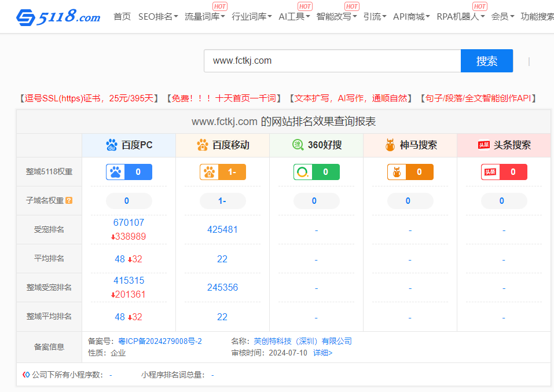Click the Shenma subdomain weight pill
The width and height of the screenshot is (554, 392).
click(410, 201)
